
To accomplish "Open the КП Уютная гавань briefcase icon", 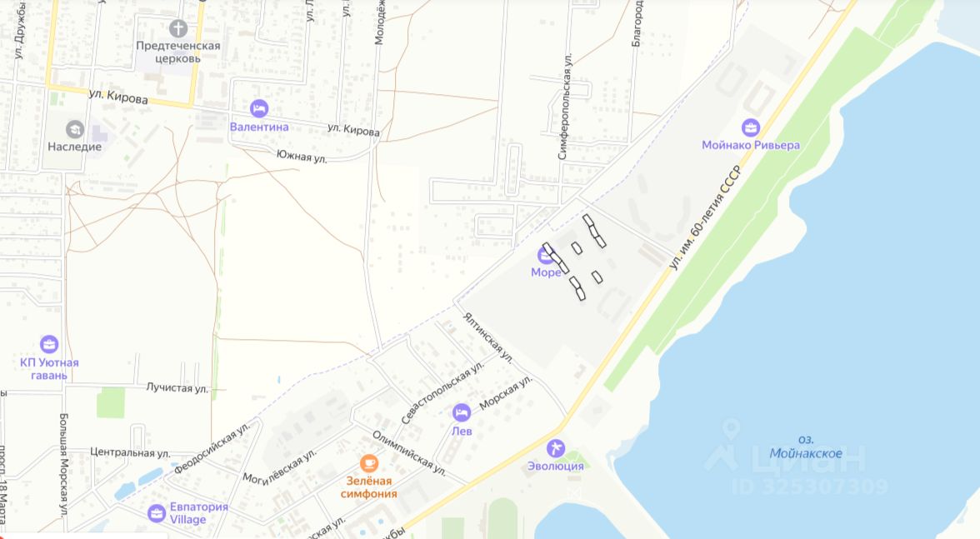I will tap(48, 344).
